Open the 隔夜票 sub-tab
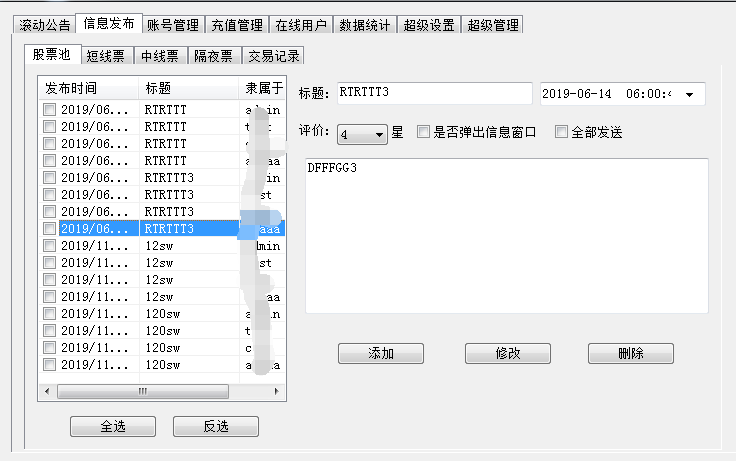The height and width of the screenshot is (461, 736). (214, 56)
